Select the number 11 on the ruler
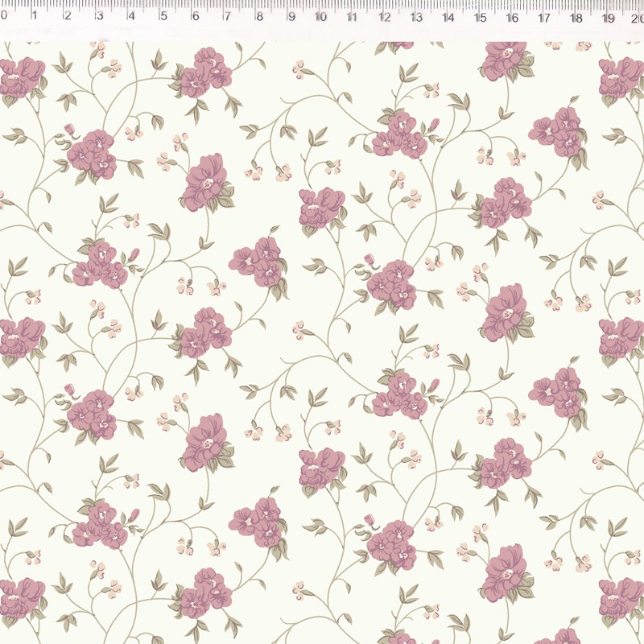Screen dimensions: 644x644 click(x=352, y=16)
